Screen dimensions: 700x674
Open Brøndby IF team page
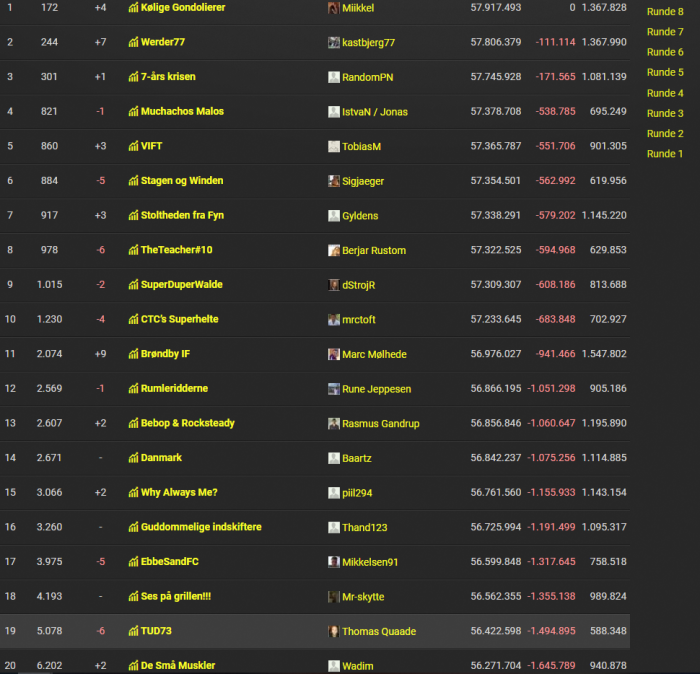166,354
